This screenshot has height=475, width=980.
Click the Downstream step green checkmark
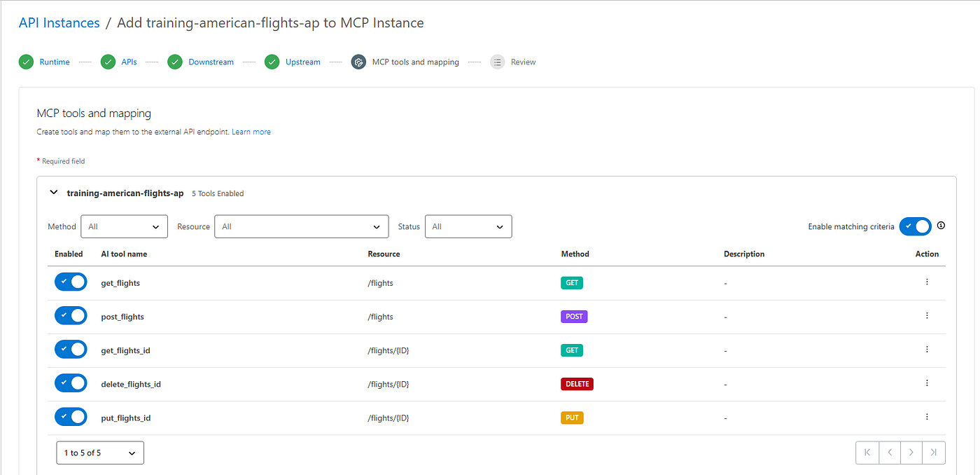[175, 62]
